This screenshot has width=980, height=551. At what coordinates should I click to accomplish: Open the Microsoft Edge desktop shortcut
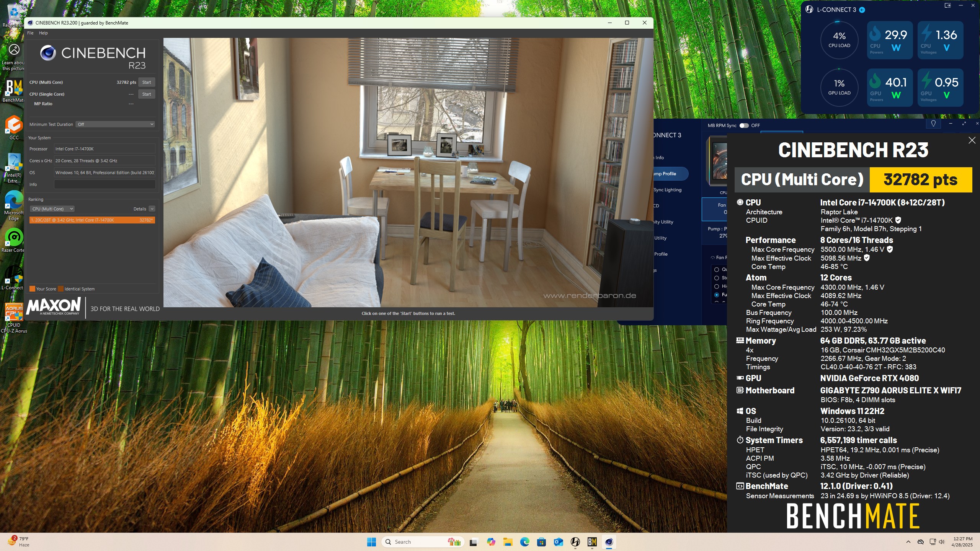point(14,205)
